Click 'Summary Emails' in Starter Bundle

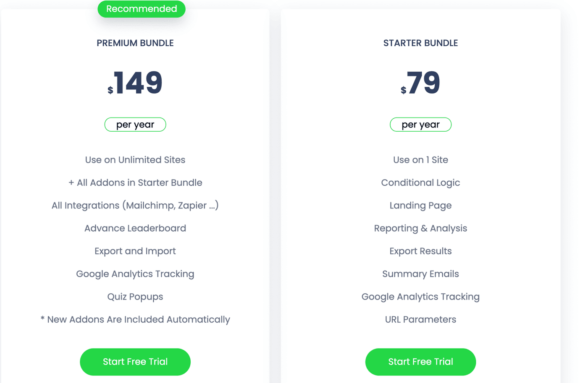click(420, 274)
